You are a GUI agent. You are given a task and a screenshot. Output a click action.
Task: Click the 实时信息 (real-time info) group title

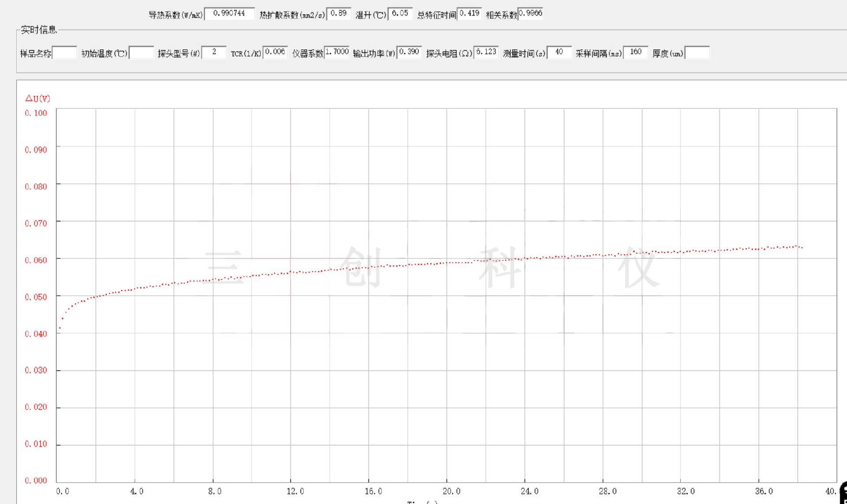(39, 30)
